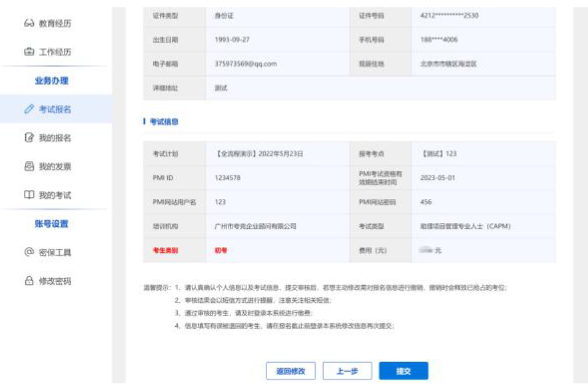Select the 账号设置 section header

52,224
